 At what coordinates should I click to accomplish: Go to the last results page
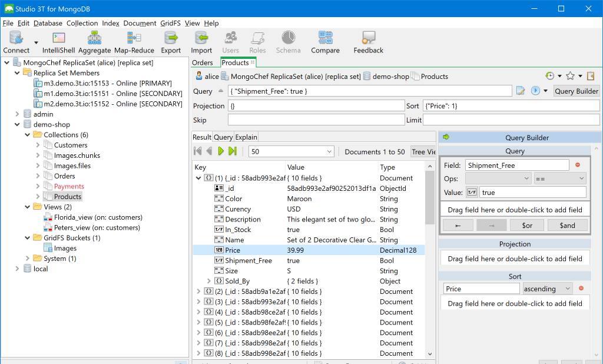[233, 151]
